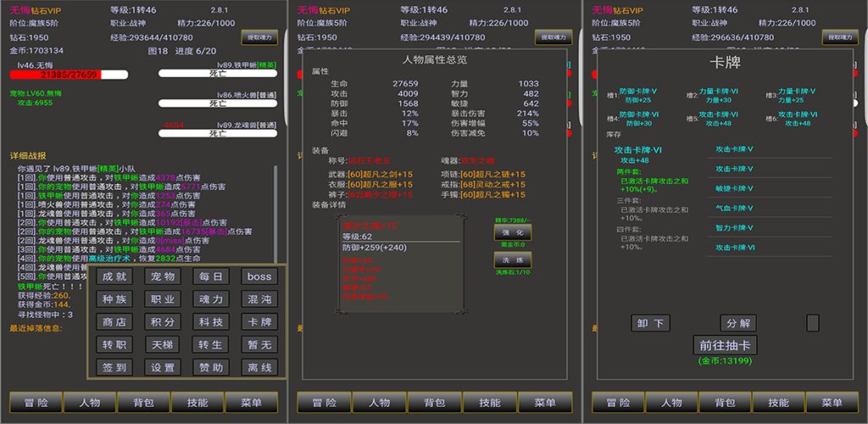Viewport: 868px width, 424px height.
Task: Click the 卸下 unequip button
Action: (x=650, y=323)
